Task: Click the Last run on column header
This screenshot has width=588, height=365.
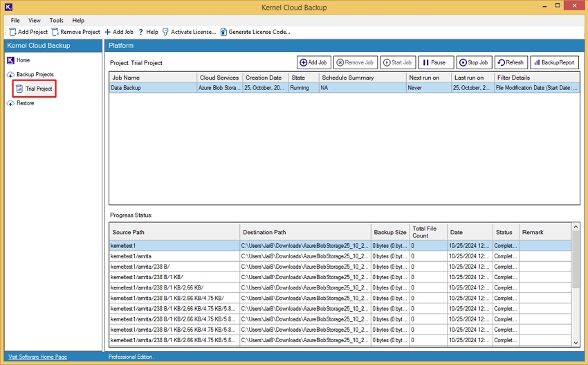Action: [x=473, y=78]
